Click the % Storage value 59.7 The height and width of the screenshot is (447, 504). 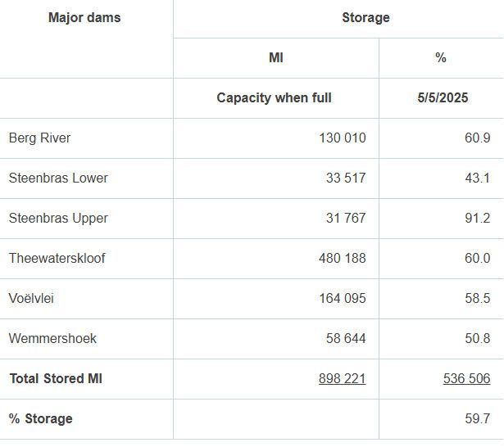coord(477,418)
